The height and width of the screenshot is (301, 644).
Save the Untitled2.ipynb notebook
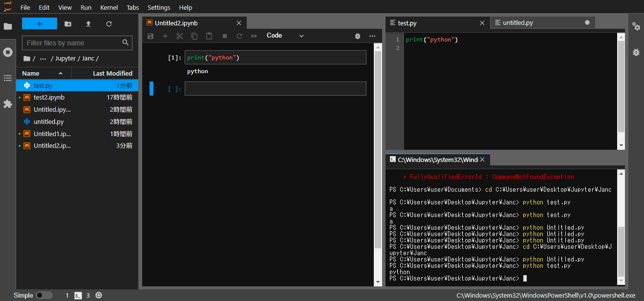[150, 36]
